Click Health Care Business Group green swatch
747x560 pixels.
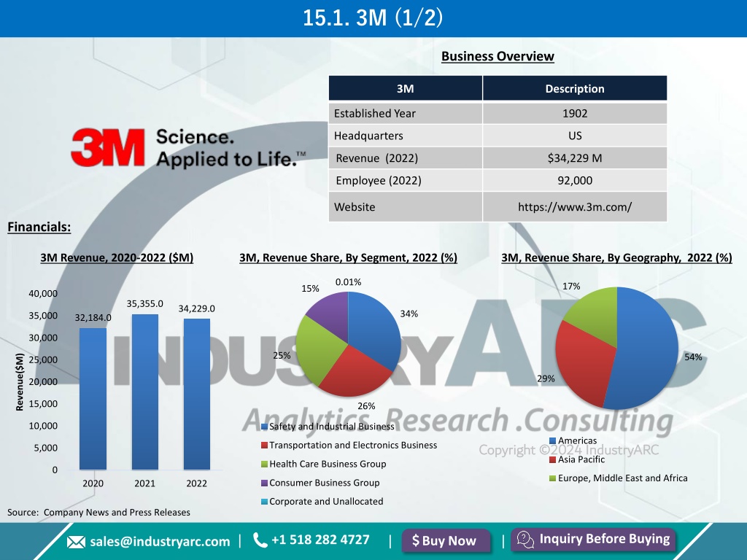pyautogui.click(x=264, y=464)
